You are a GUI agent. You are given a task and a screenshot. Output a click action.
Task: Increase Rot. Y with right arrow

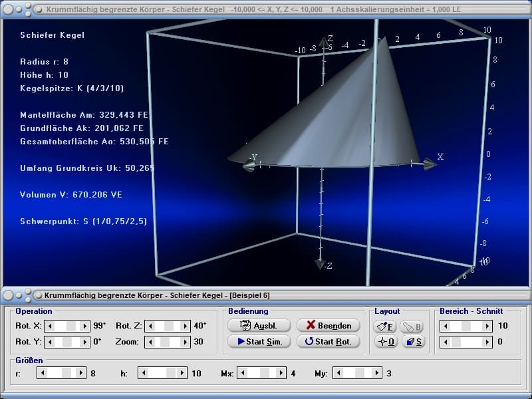[85, 342]
